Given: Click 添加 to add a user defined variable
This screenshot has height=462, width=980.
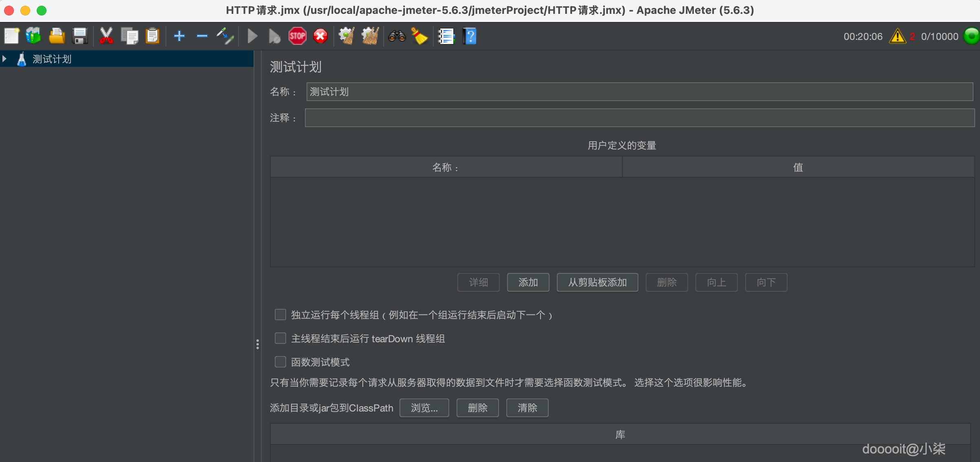Looking at the screenshot, I should [528, 282].
